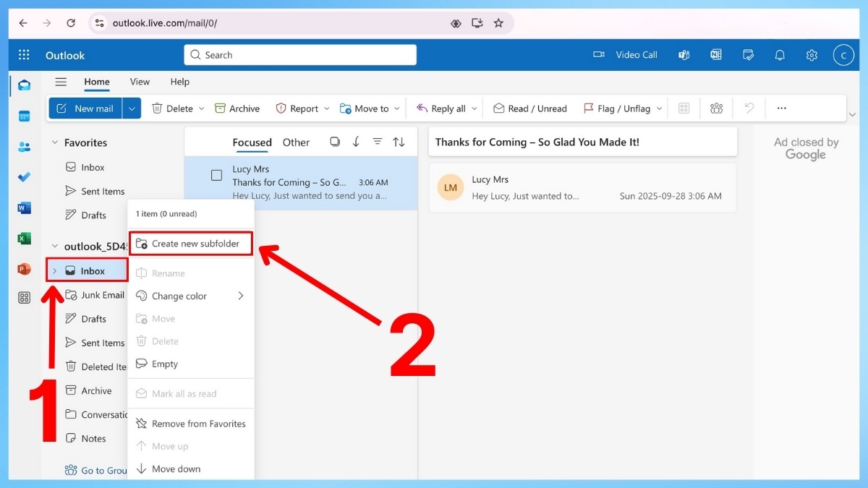Click into the Search box
The height and width of the screenshot is (488, 868).
point(300,55)
